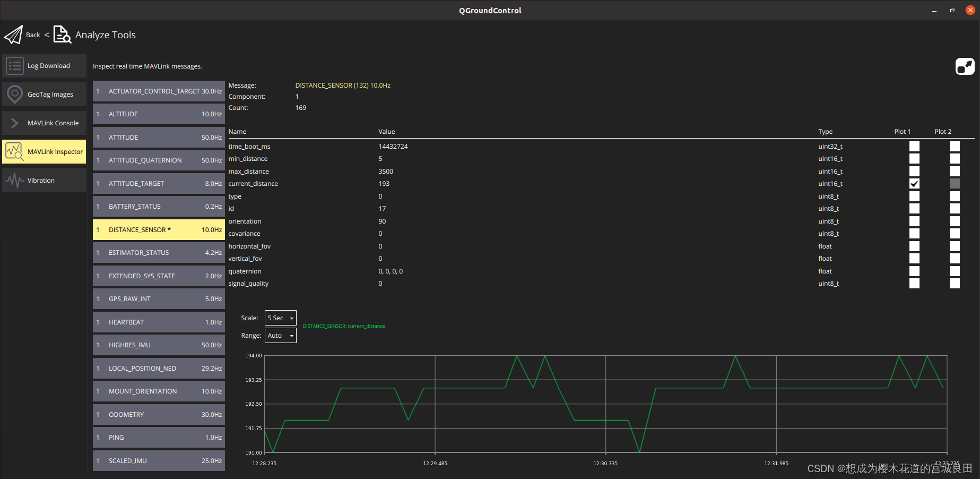Select the GPS_RAW_INT message
The height and width of the screenshot is (479, 980).
coord(159,299)
